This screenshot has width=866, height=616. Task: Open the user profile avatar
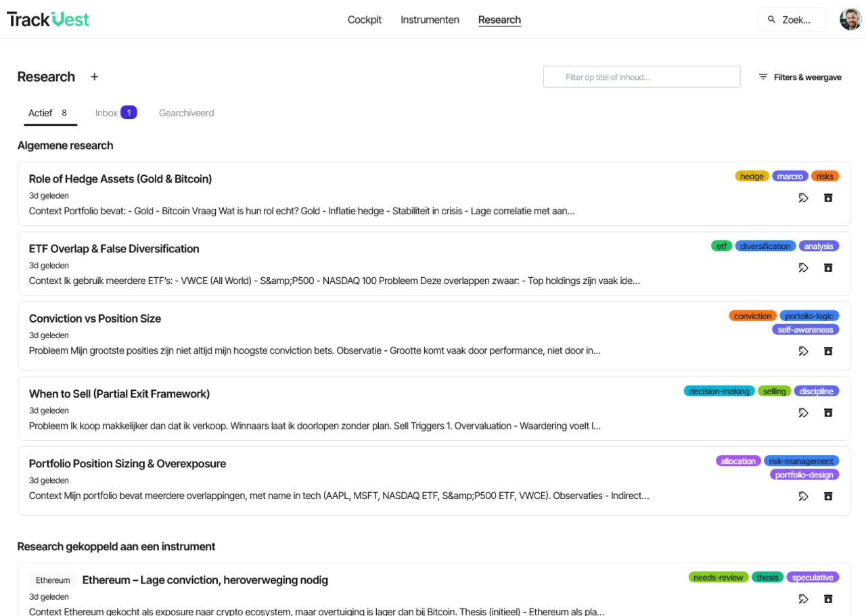(850, 20)
